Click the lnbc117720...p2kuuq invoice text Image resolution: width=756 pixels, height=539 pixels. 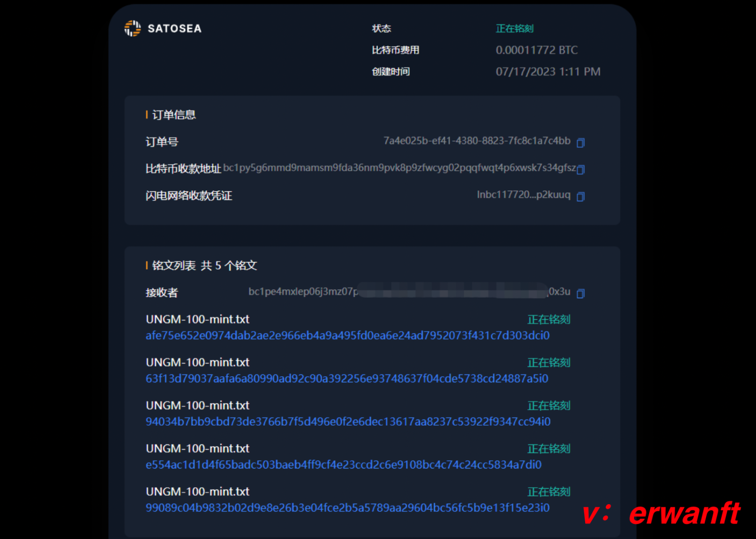point(524,195)
